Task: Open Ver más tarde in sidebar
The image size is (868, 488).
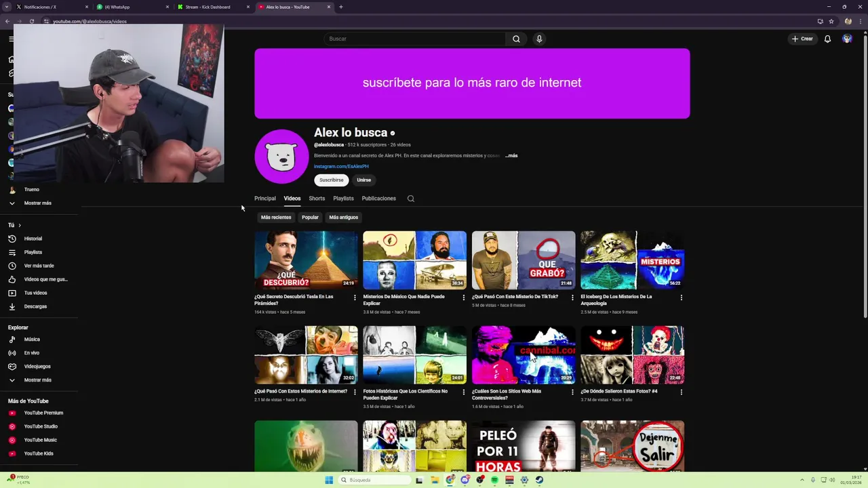Action: click(39, 266)
